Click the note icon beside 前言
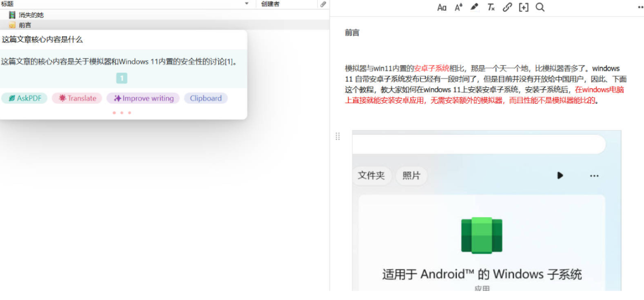This screenshot has width=644, height=300. (12, 25)
